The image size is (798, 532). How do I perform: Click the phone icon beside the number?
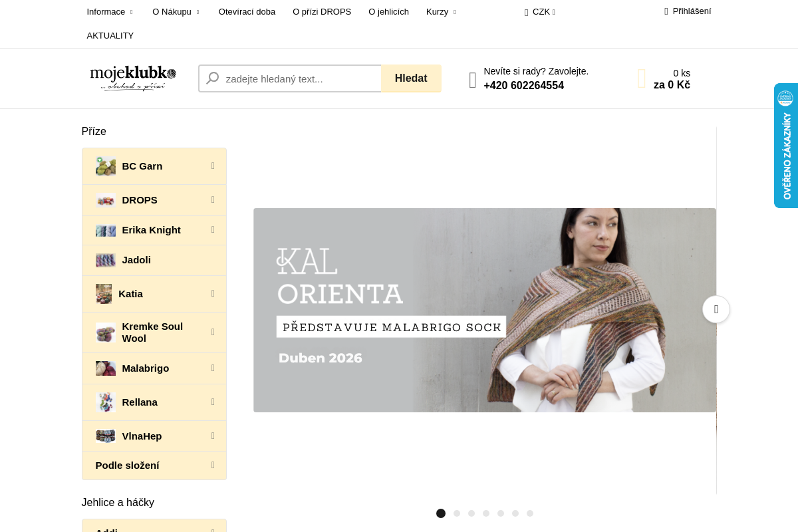(473, 80)
